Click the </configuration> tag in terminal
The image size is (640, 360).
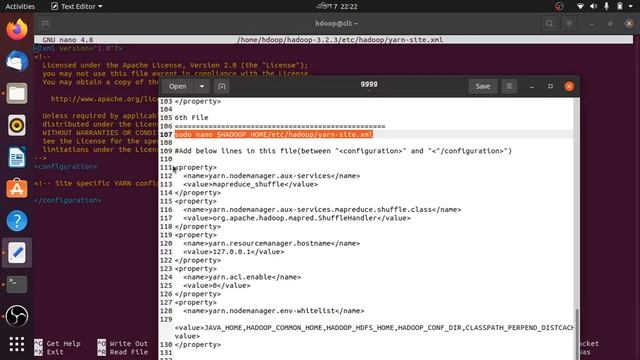68,200
